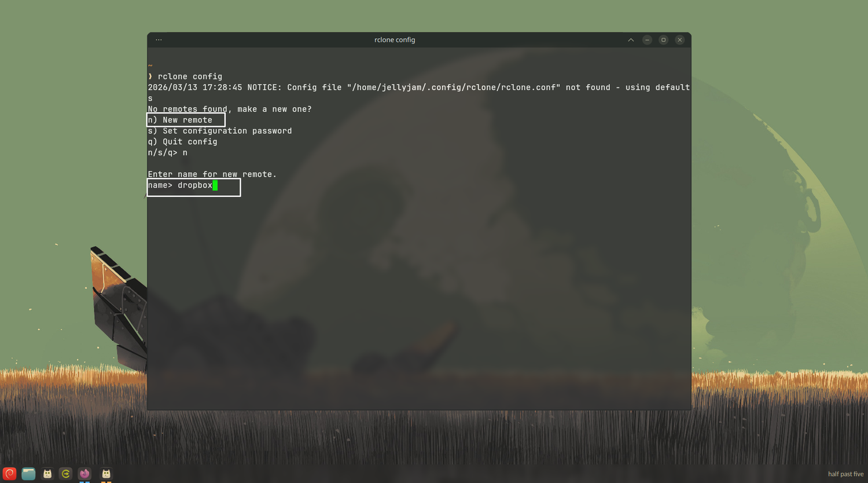Click the NOTICE config file warning line
Viewport: 868px width, 483px height.
pyautogui.click(x=419, y=93)
